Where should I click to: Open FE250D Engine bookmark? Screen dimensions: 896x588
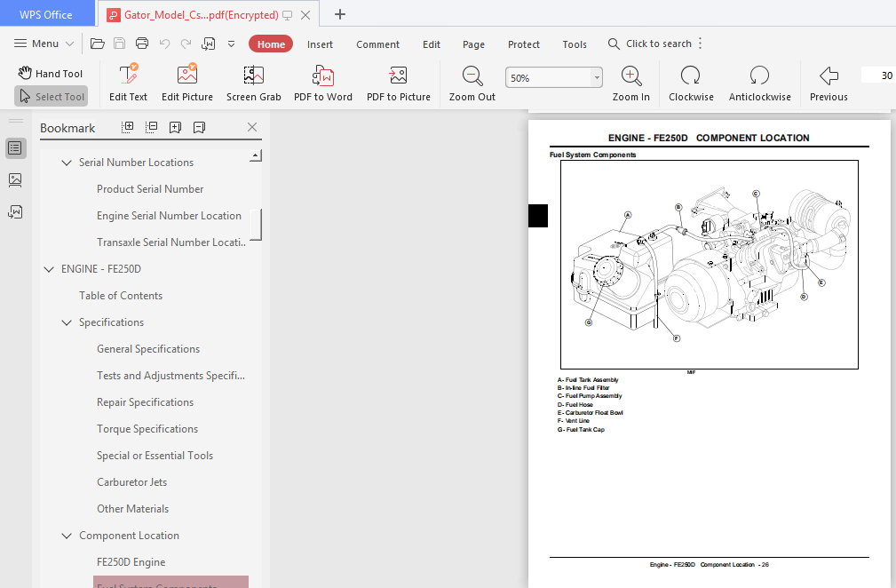coord(131,562)
